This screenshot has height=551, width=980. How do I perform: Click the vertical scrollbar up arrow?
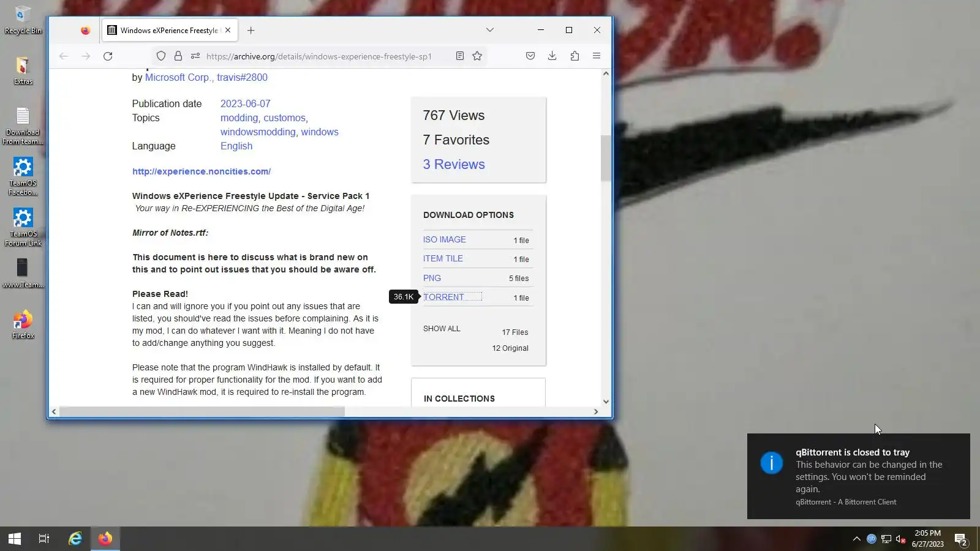point(606,73)
